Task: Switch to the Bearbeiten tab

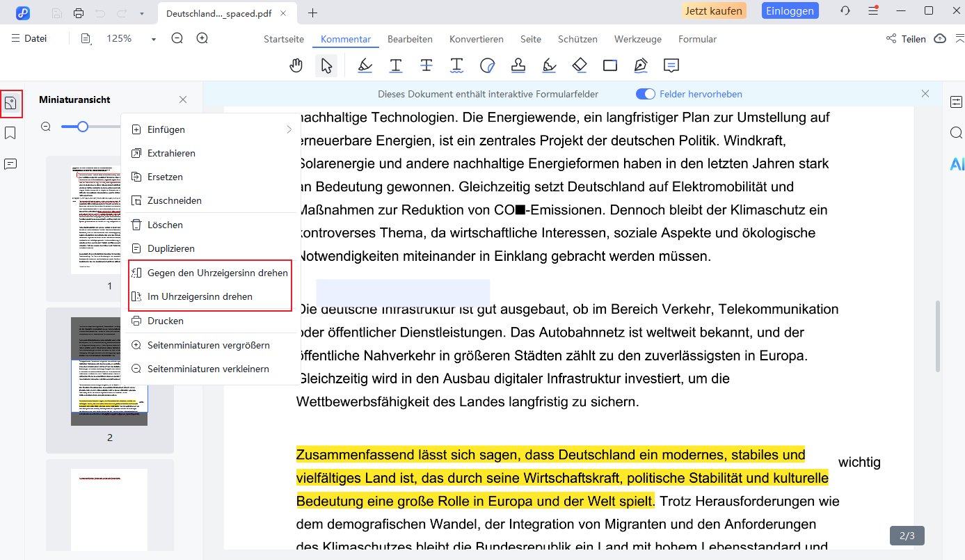Action: (410, 39)
